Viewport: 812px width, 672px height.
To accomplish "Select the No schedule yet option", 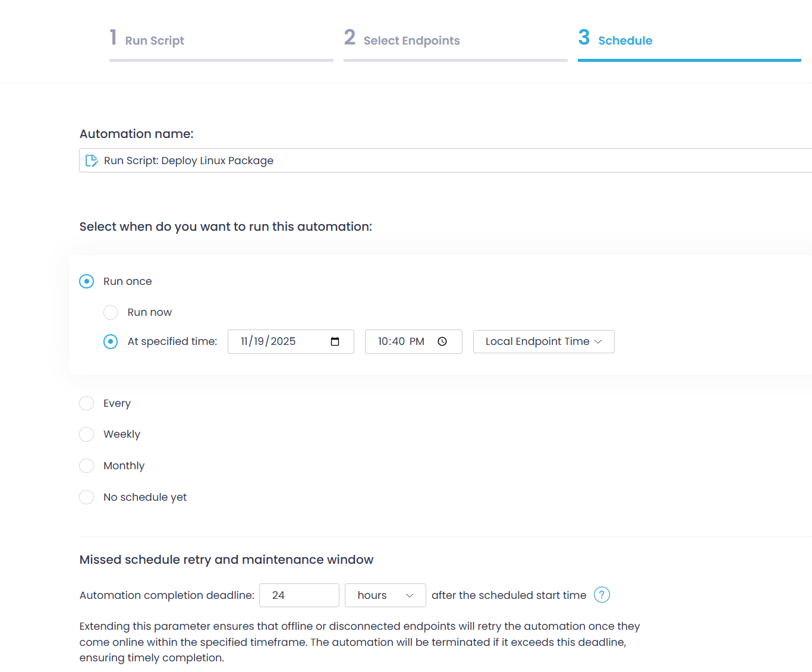I will coord(86,497).
